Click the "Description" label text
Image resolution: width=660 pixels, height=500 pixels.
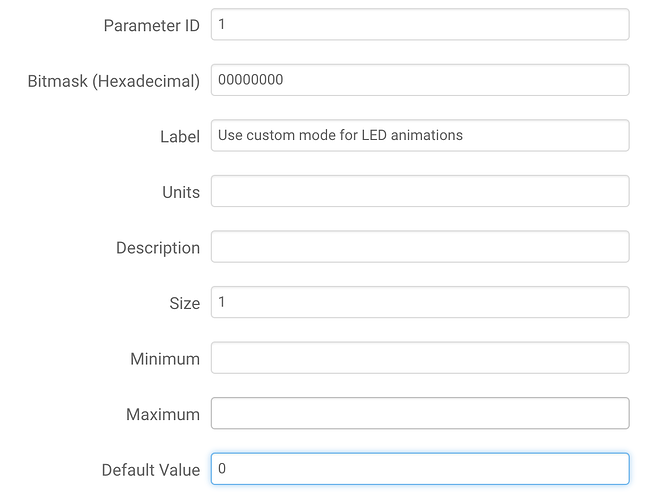157,248
